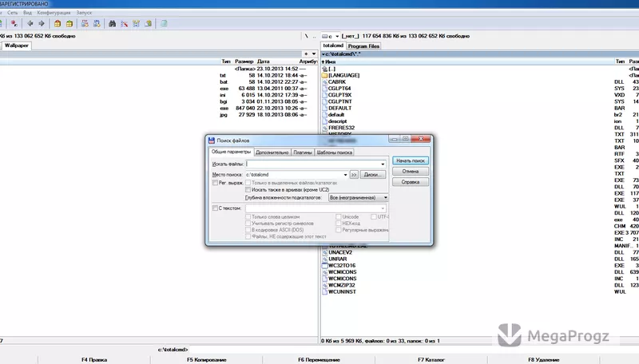Toggle 'В кодировке ASCII (DOS)' checkbox
The width and height of the screenshot is (639, 364).
click(x=248, y=230)
